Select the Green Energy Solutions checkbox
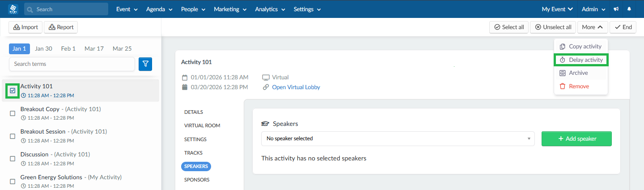This screenshot has height=190, width=644. (13, 181)
